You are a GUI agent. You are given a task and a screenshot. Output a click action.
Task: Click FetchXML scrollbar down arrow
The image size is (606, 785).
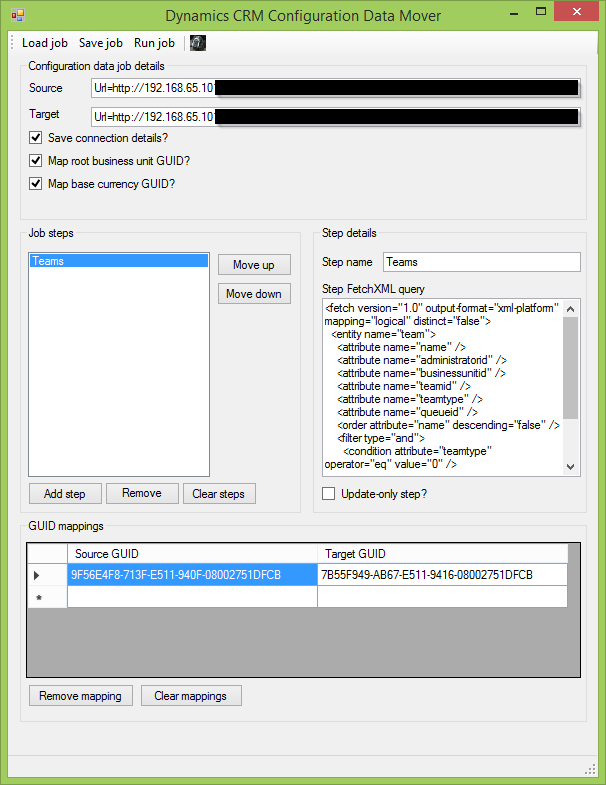pos(570,467)
